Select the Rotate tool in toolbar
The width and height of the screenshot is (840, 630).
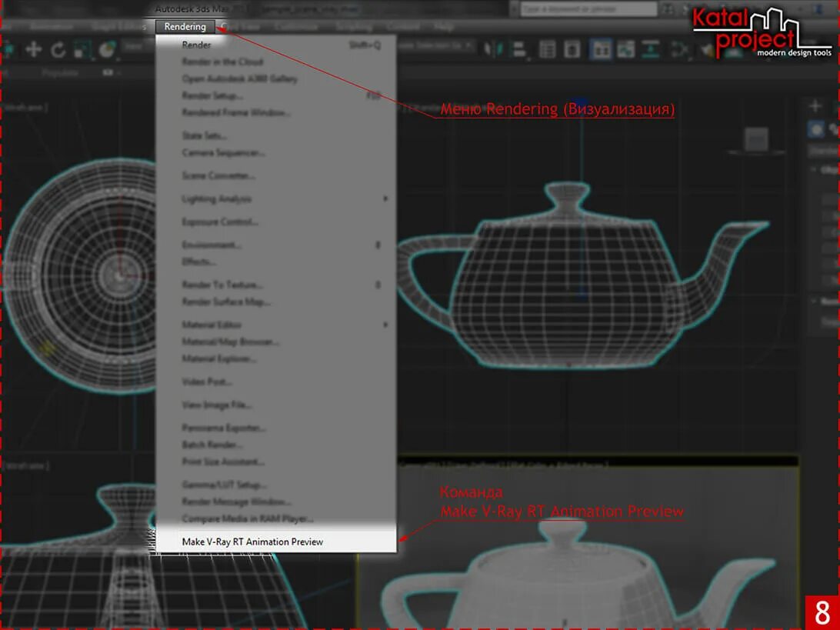pos(58,50)
